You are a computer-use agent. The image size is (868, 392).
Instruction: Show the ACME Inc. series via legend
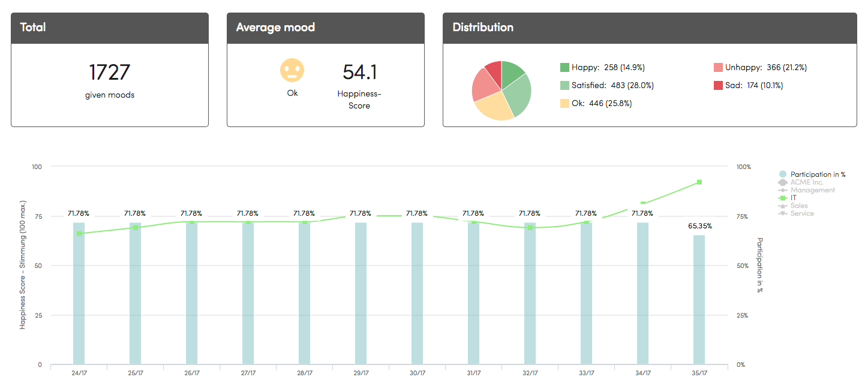[800, 182]
